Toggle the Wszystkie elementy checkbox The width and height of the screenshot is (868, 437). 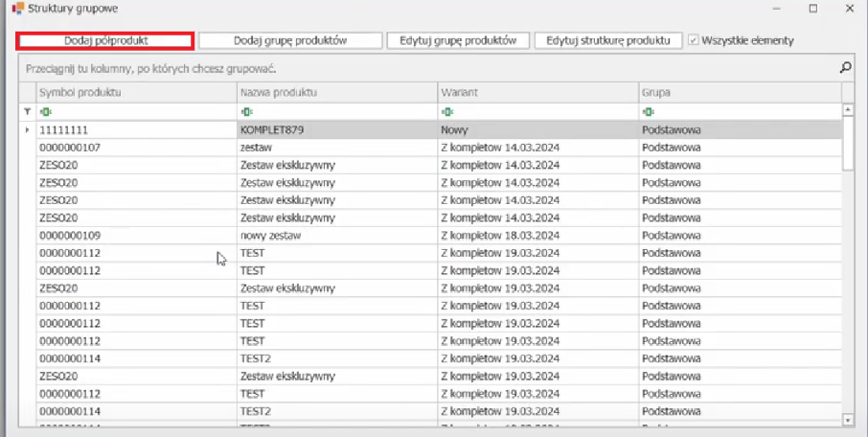click(x=694, y=41)
